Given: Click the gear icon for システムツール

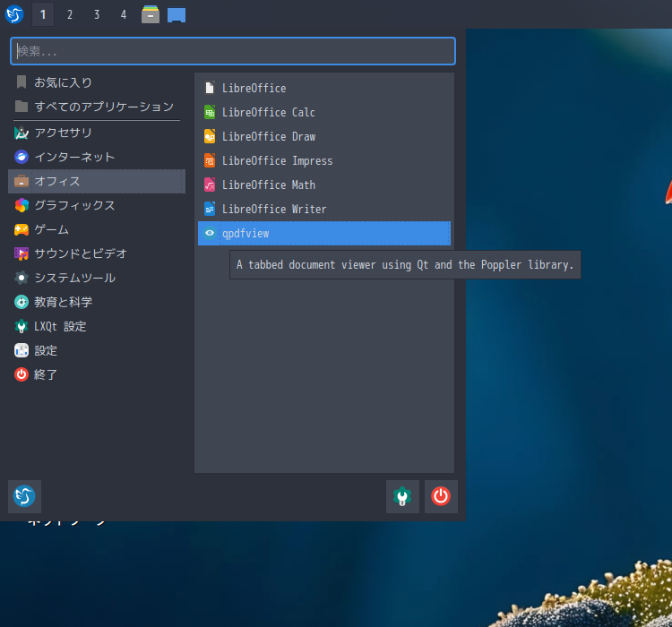Looking at the screenshot, I should (x=22, y=278).
